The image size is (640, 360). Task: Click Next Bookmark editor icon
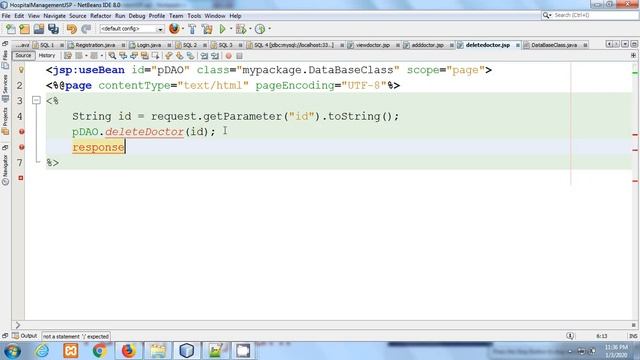pyautogui.click(x=180, y=56)
